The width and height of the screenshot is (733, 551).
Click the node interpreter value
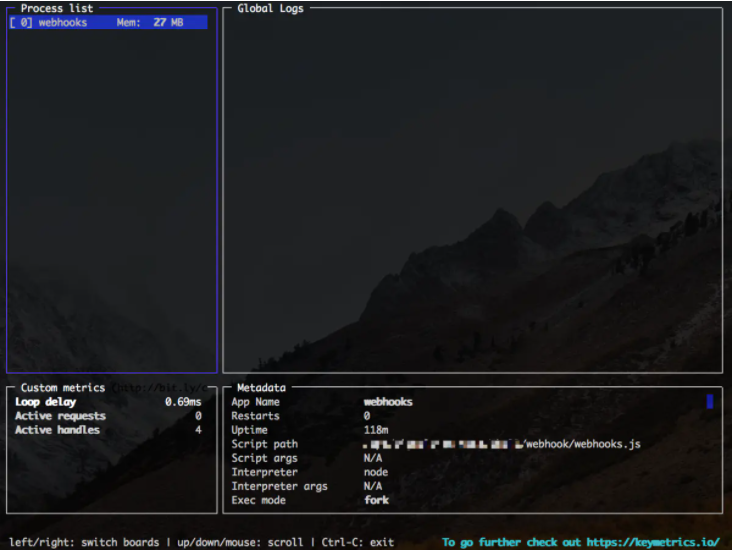click(x=376, y=472)
